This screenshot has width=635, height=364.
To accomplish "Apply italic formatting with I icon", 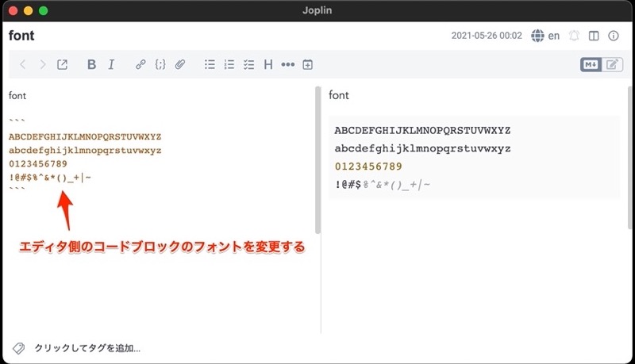I will 111,64.
